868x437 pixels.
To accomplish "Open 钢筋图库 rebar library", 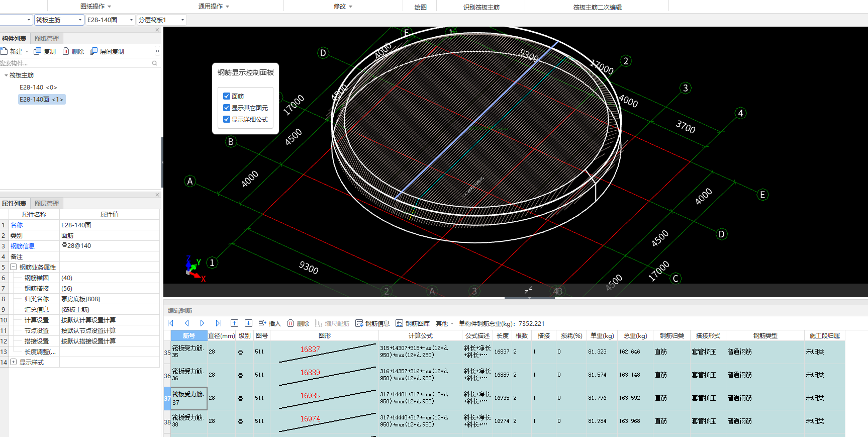I will point(413,323).
